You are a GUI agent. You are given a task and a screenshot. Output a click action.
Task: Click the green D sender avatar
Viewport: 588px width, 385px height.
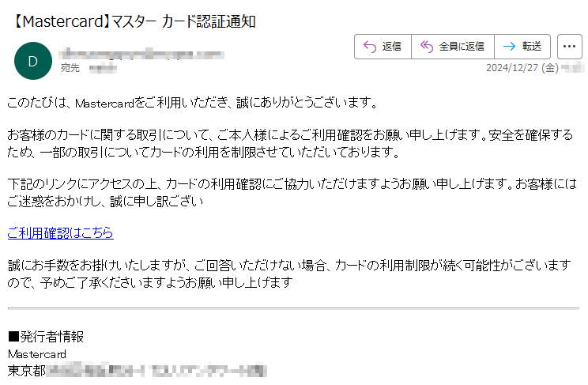pyautogui.click(x=33, y=61)
